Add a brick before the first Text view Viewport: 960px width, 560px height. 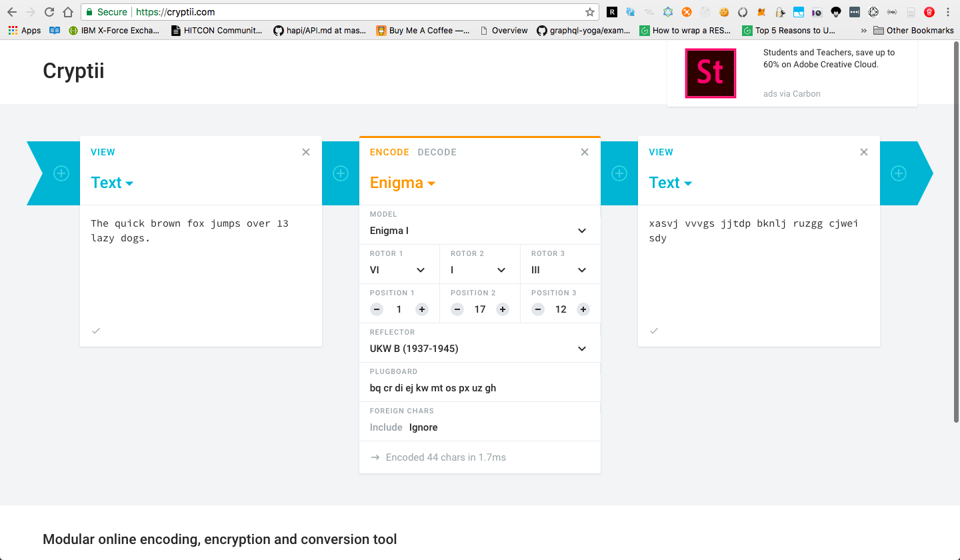(61, 173)
